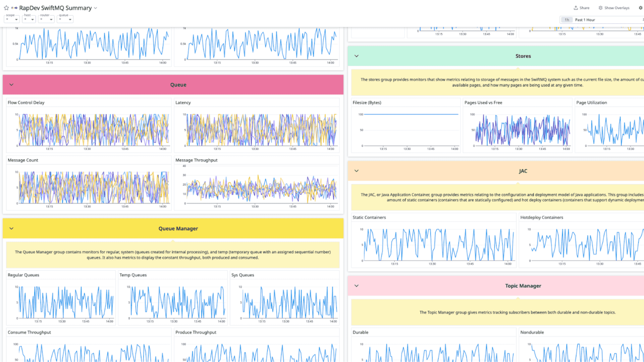Open the host template variable dropdown
644x362 pixels.
(29, 19)
